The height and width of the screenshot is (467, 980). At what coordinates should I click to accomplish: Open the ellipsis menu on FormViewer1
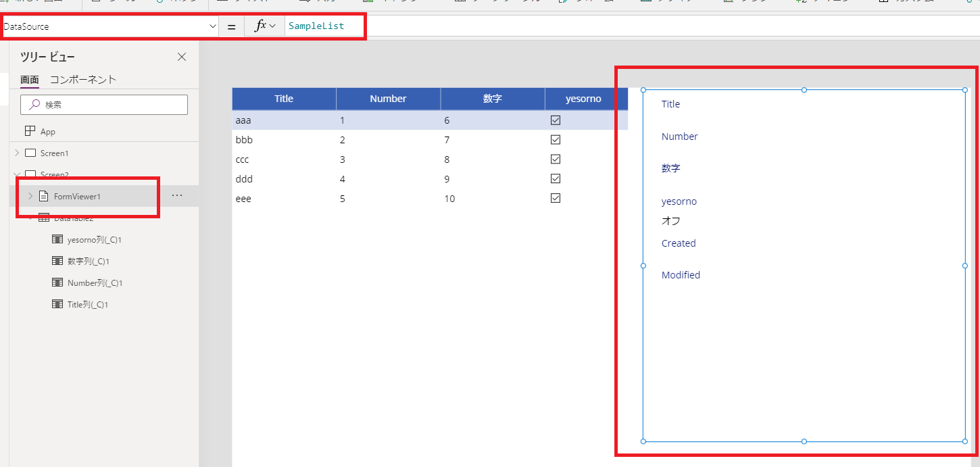tap(177, 195)
